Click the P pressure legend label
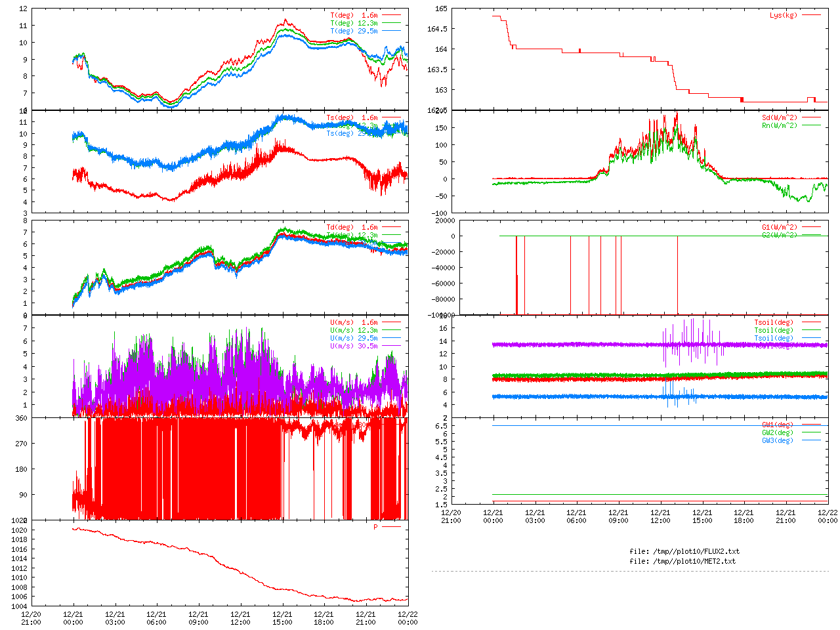 [x=375, y=527]
